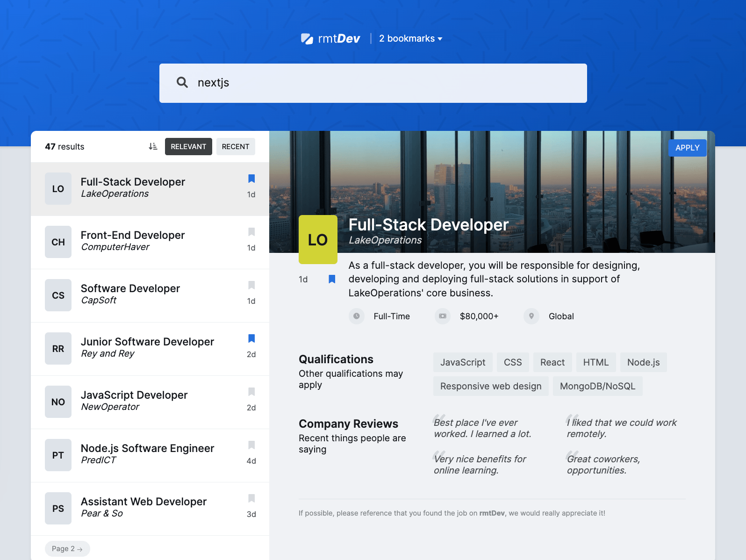Click the LakeOperations name in detail header
Viewport: 746px width, 560px height.
[x=385, y=240]
